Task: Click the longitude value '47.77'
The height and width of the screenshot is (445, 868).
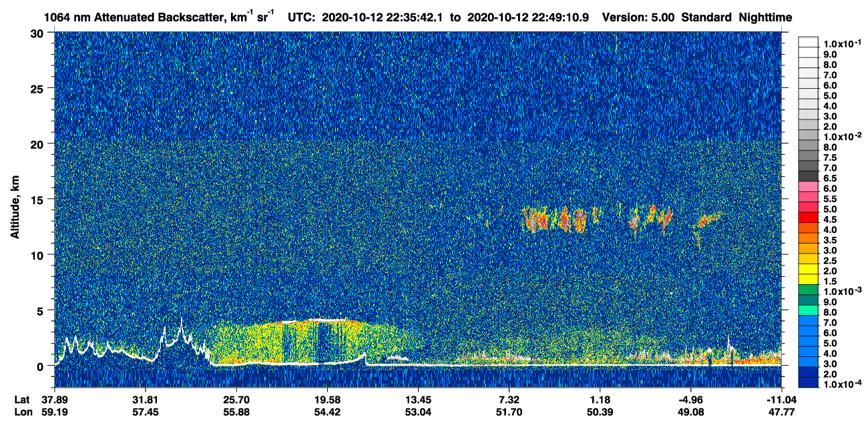Action: [x=781, y=412]
